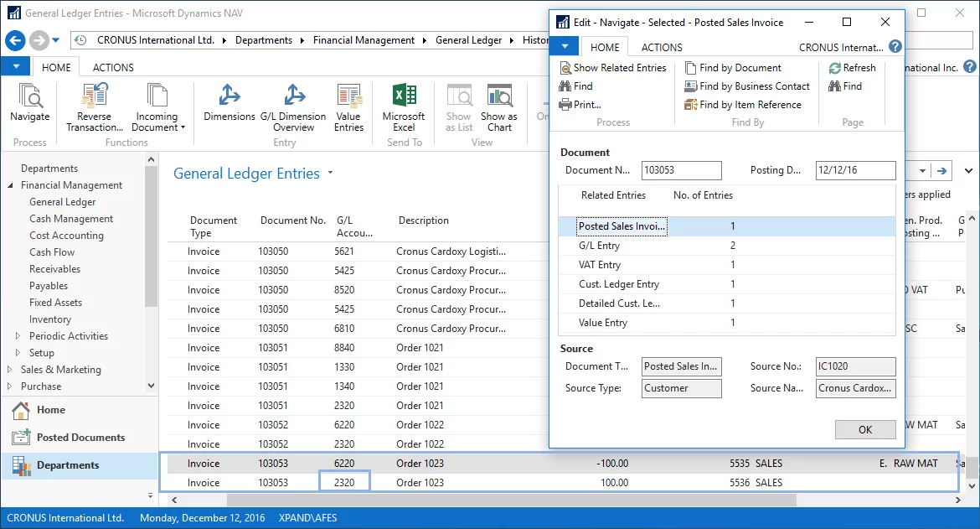Viewport: 980px width, 529px height.
Task: Click the Document No. input field
Action: click(x=681, y=170)
